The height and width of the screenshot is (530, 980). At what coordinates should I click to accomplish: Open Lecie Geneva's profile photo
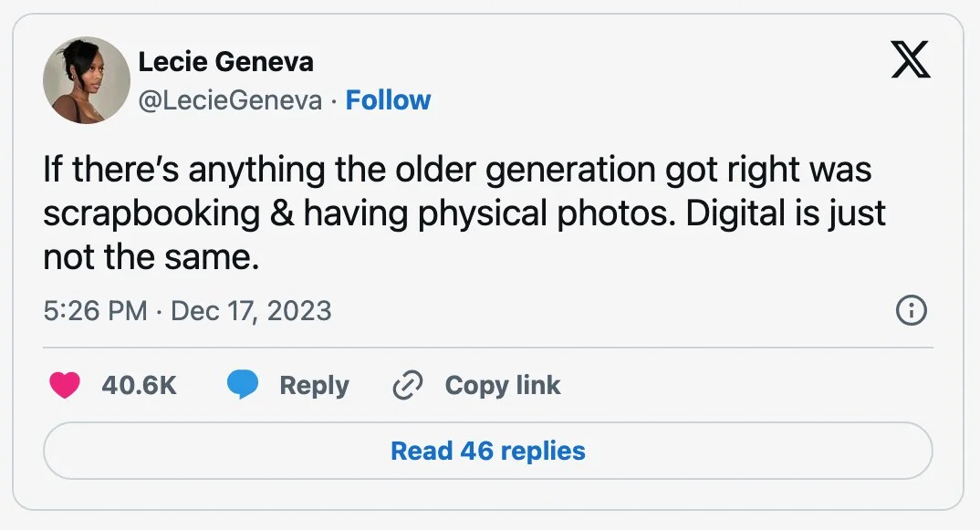tap(86, 80)
